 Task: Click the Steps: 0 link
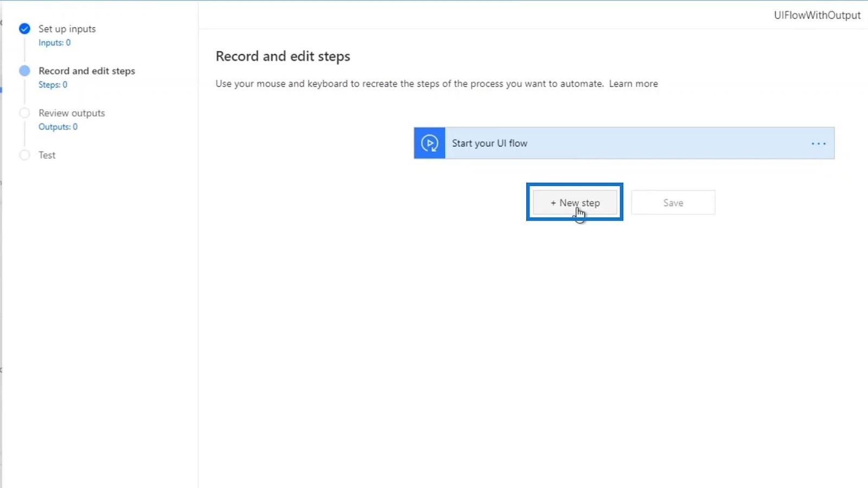[53, 85]
